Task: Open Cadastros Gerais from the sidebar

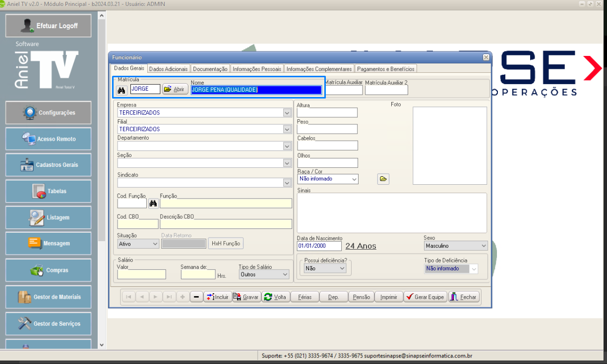Action: coord(49,165)
